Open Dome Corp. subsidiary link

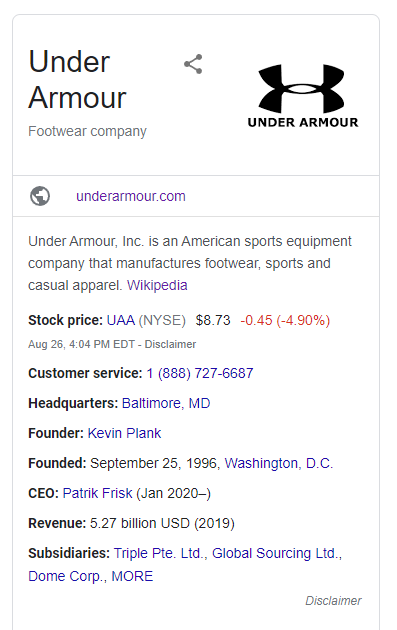[67, 576]
